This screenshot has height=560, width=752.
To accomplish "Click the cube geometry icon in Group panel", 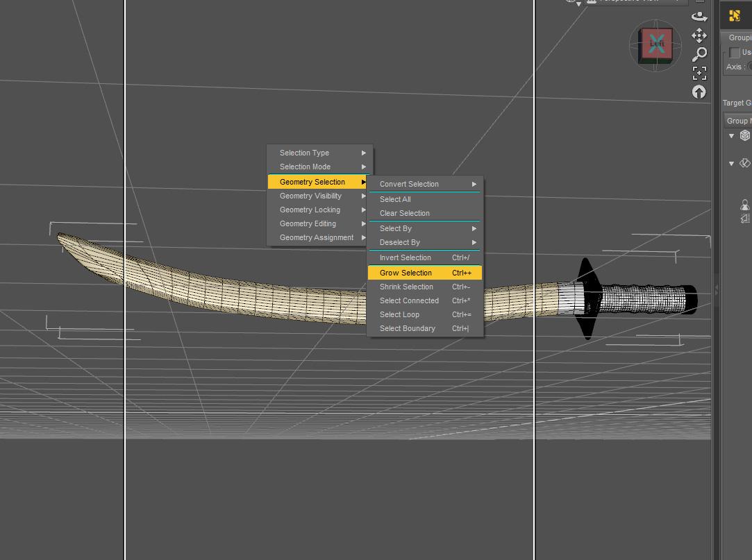I will [x=745, y=135].
